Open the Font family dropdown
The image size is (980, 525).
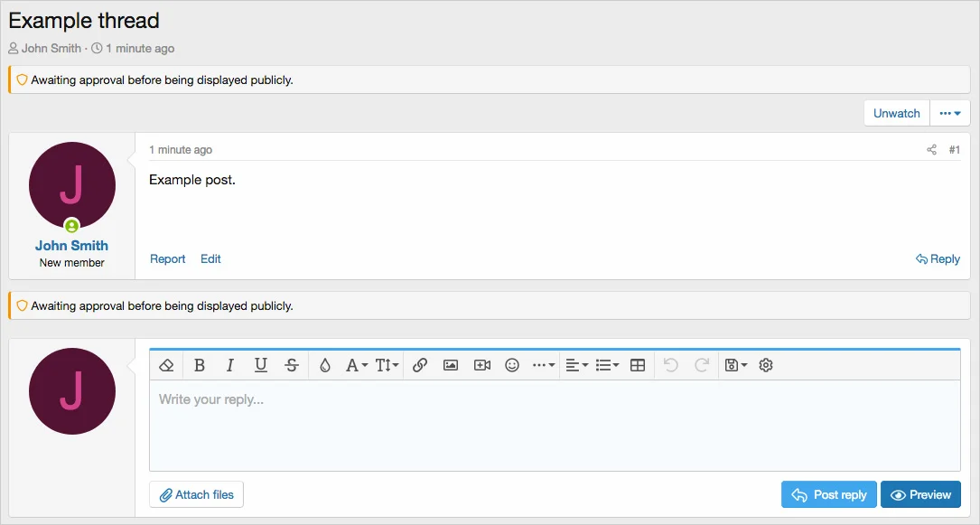point(356,365)
